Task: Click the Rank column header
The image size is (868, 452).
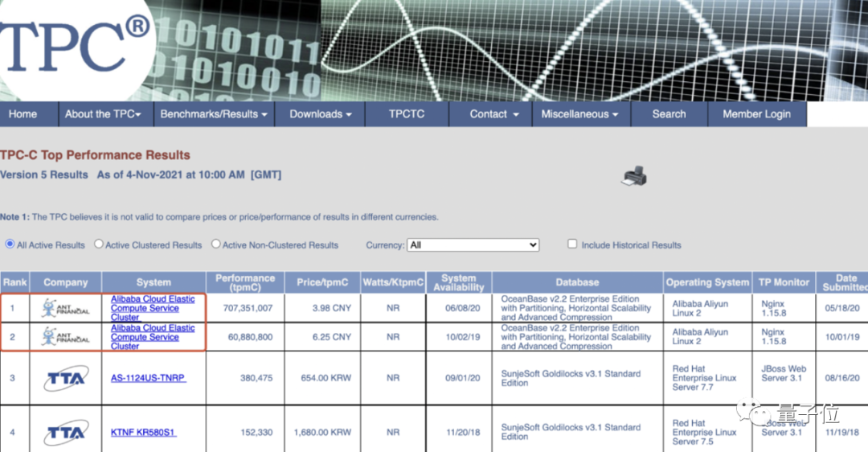Action: coord(14,282)
